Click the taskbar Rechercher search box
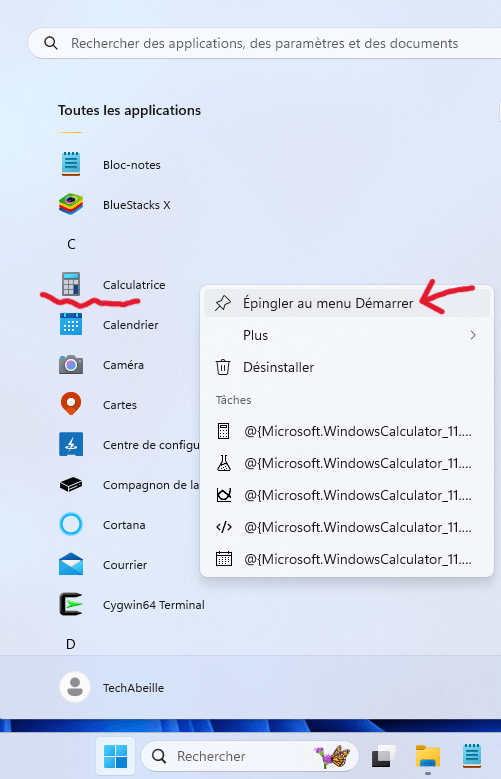Viewport: 501px width, 779px height. coord(250,756)
